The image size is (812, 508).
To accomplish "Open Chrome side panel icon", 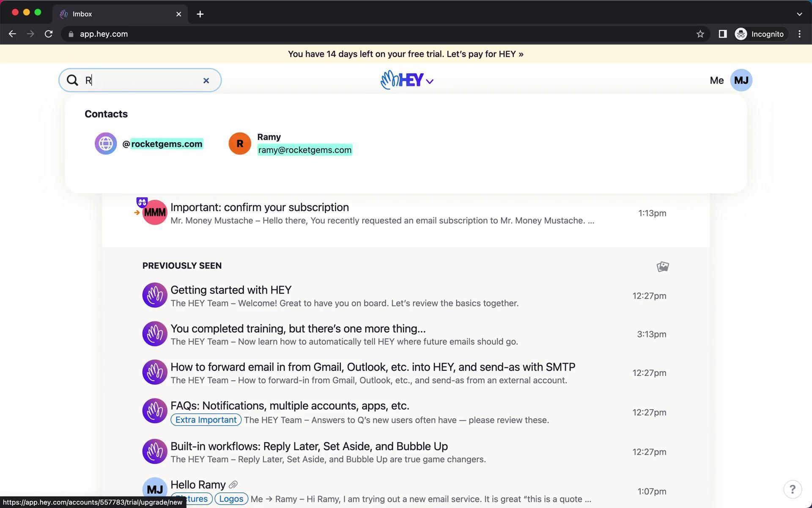I will pyautogui.click(x=722, y=34).
